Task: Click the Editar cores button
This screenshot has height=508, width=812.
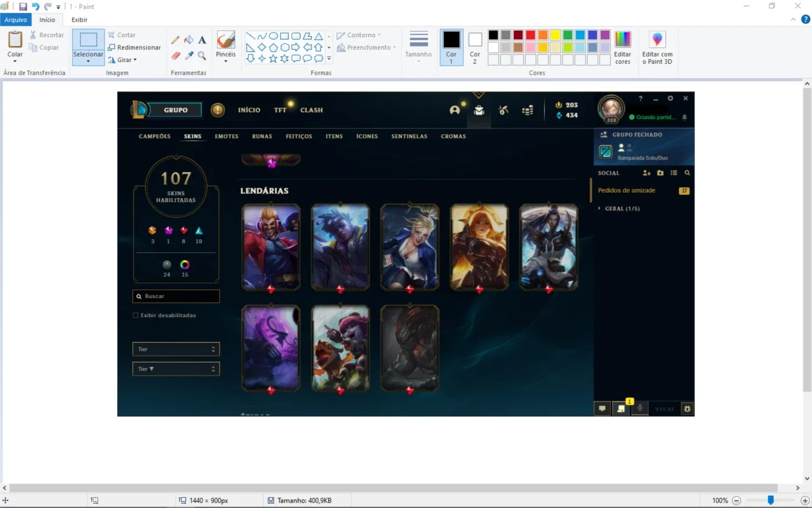Action: pyautogui.click(x=622, y=48)
